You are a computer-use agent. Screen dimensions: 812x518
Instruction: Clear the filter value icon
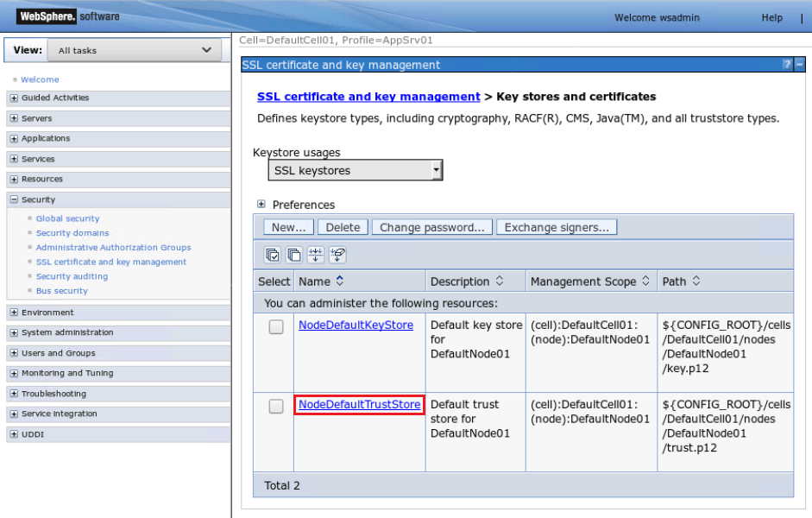337,255
